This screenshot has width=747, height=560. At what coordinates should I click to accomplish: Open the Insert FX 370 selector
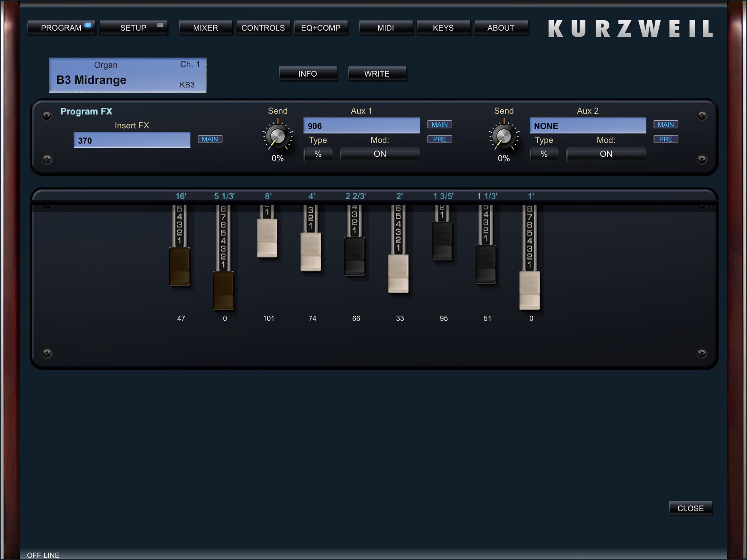point(132,140)
